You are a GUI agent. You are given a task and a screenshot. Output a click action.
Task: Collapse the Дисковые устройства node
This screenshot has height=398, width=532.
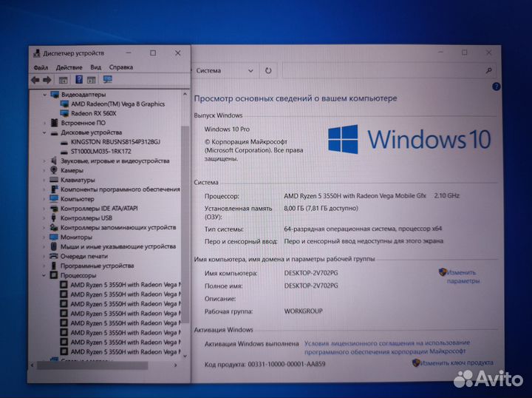pos(44,132)
